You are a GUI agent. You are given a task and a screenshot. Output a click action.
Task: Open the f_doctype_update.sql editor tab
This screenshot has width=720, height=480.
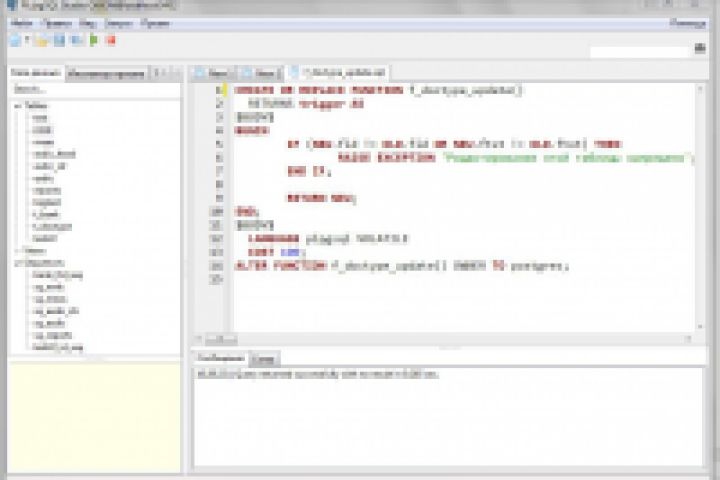point(338,73)
